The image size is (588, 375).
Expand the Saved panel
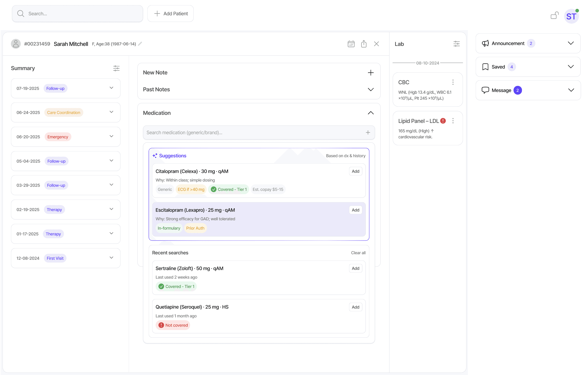click(x=570, y=67)
